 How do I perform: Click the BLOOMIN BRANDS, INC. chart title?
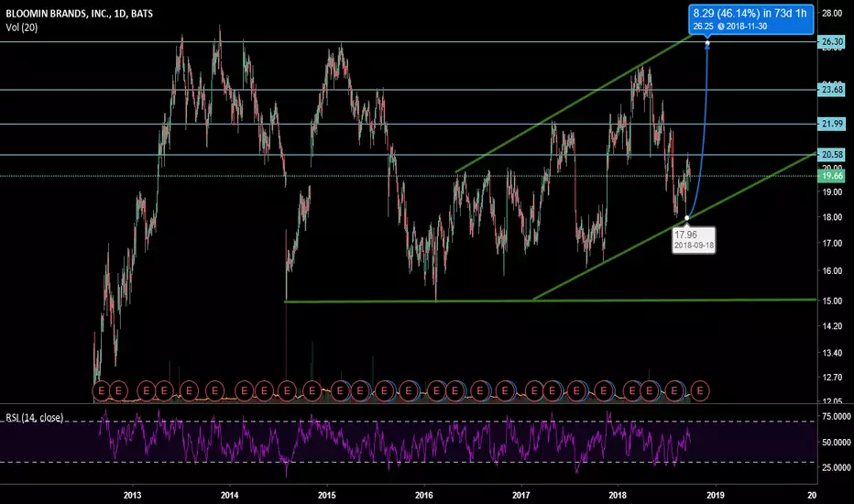click(x=79, y=14)
